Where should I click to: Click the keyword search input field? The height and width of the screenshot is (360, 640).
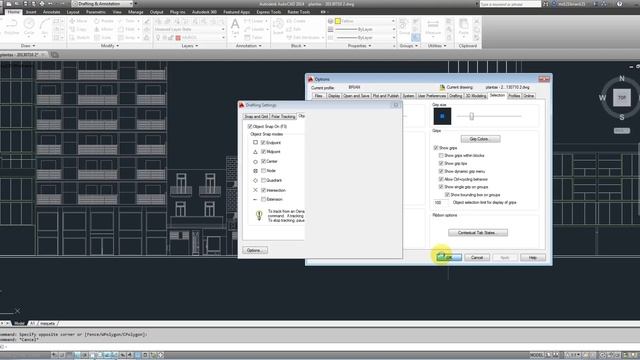click(x=510, y=4)
